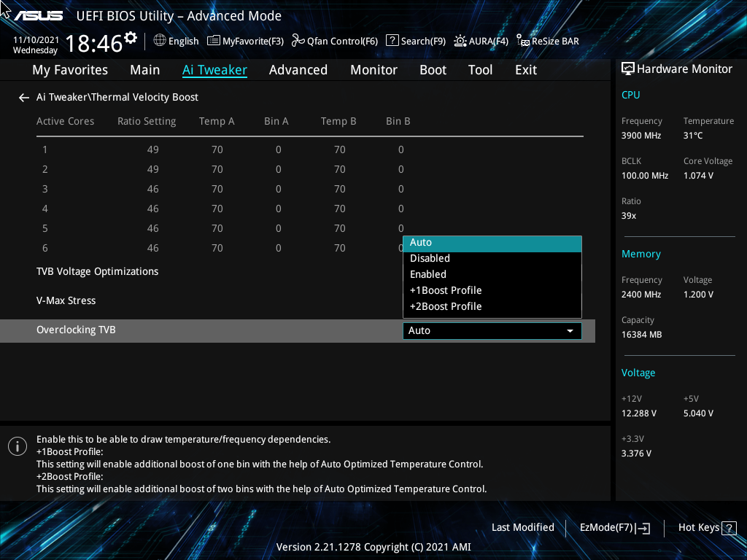Click the 18:46 clock display
This screenshot has height=560, width=747.
(x=94, y=43)
